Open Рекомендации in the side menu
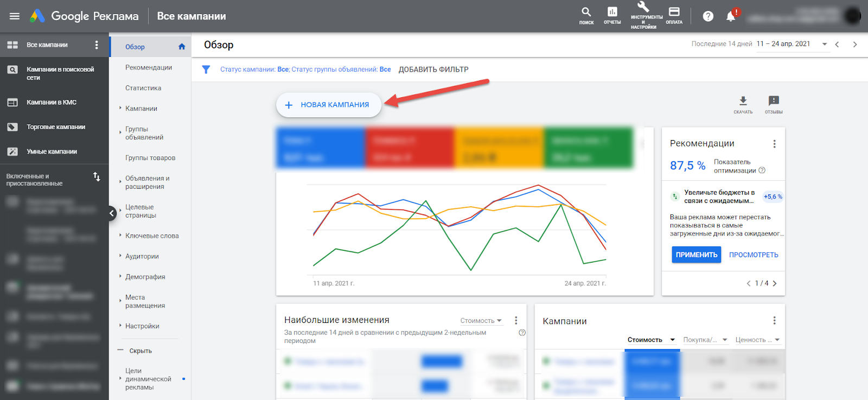The image size is (868, 400). coord(149,67)
